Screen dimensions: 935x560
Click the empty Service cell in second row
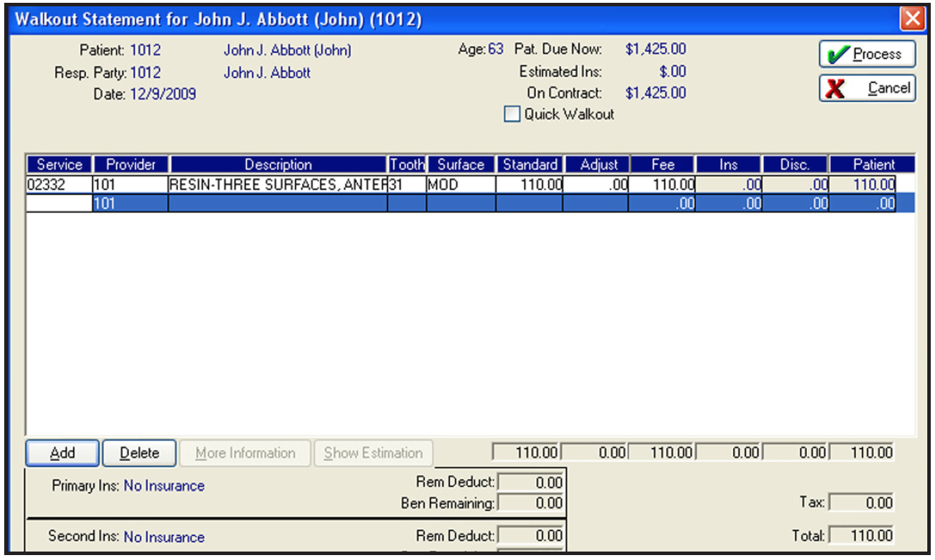[59, 203]
